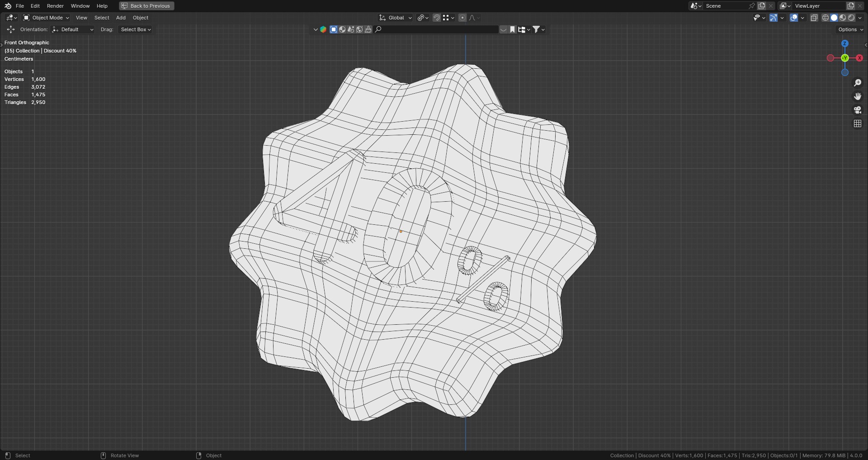Image resolution: width=868 pixels, height=460 pixels.
Task: Open proportional falloff curve dropdown
Action: tap(474, 18)
